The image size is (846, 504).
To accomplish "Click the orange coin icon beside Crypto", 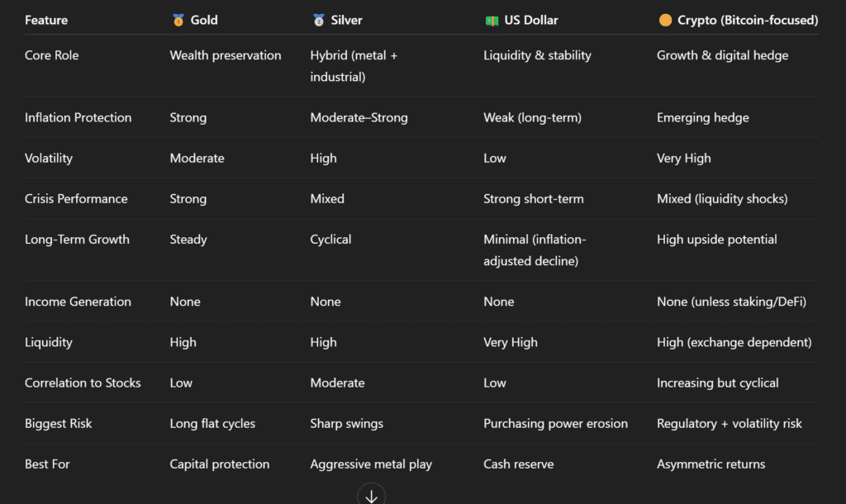I will tap(665, 20).
